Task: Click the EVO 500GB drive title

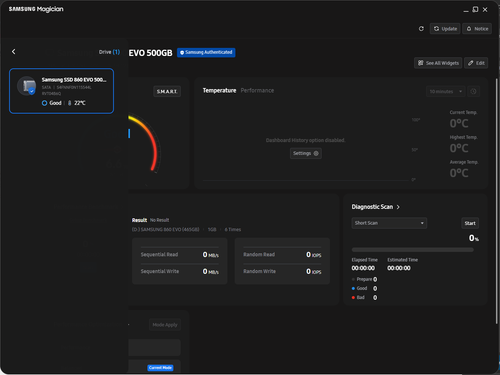Action: [150, 53]
